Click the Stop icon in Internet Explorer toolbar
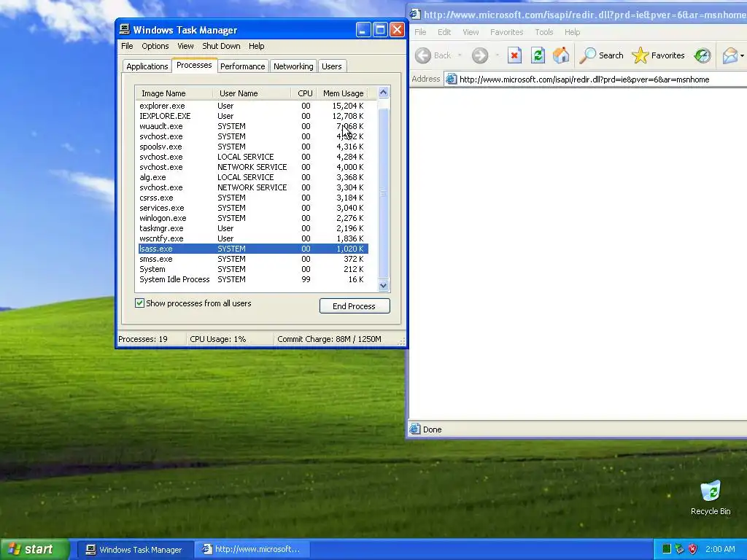The width and height of the screenshot is (747, 560). coord(514,55)
